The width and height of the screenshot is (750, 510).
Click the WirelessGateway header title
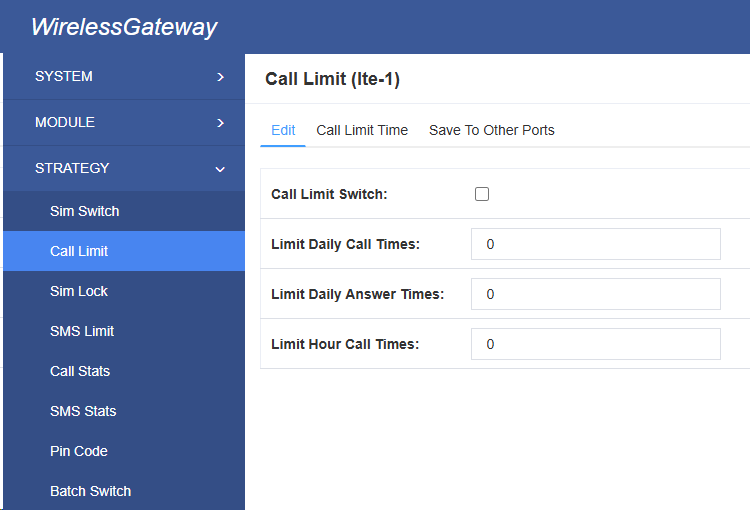(124, 27)
